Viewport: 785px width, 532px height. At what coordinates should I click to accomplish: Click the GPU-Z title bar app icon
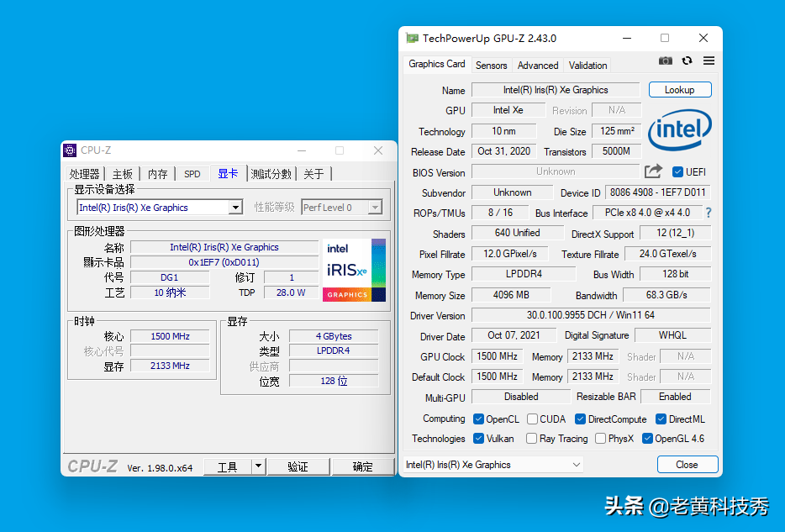pos(412,38)
